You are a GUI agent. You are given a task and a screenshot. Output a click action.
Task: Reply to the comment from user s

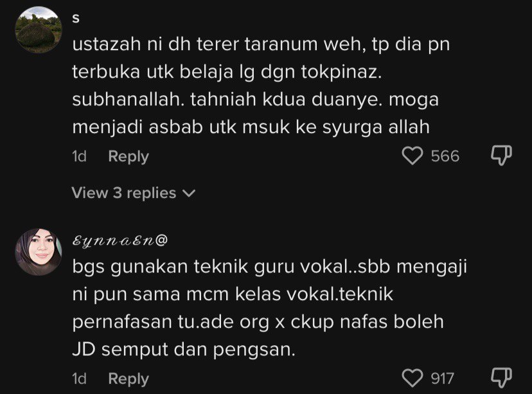click(129, 156)
